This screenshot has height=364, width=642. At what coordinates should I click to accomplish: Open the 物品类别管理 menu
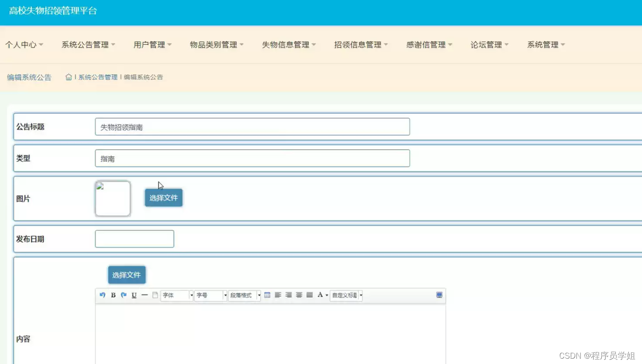(x=217, y=45)
